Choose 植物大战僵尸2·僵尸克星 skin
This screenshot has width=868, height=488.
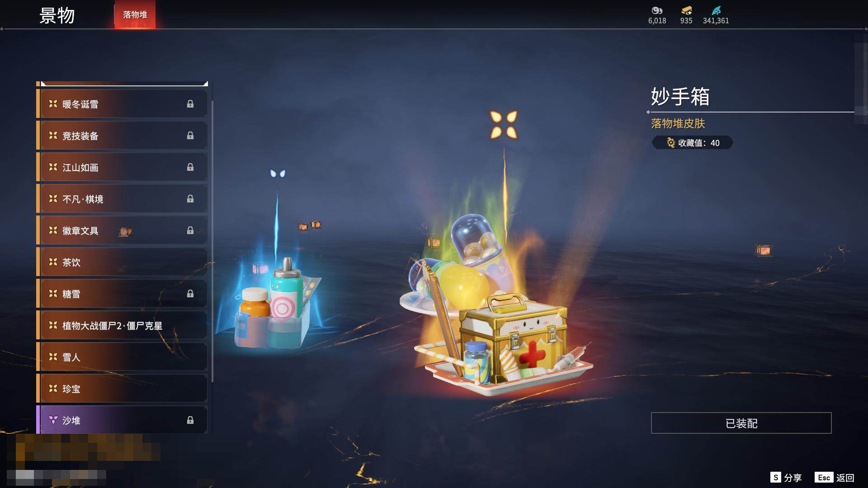122,325
